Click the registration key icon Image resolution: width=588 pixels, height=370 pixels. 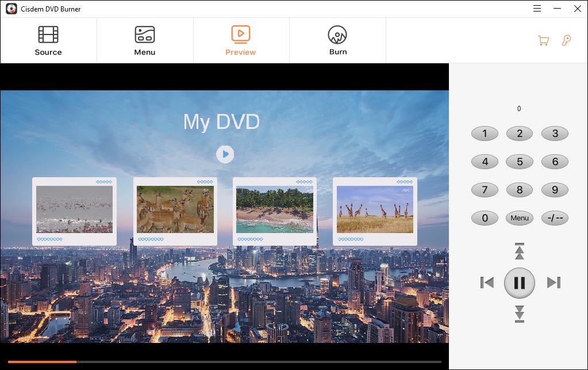tap(567, 40)
